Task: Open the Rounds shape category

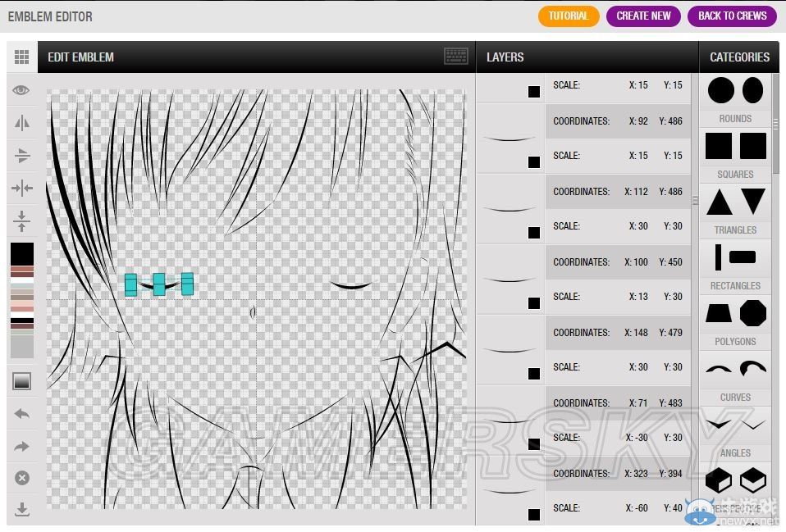Action: click(x=735, y=100)
